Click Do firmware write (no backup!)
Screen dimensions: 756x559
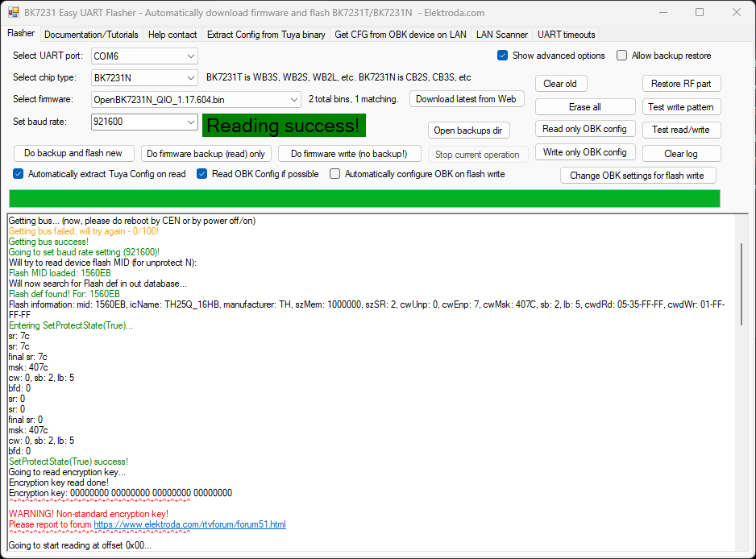point(350,154)
